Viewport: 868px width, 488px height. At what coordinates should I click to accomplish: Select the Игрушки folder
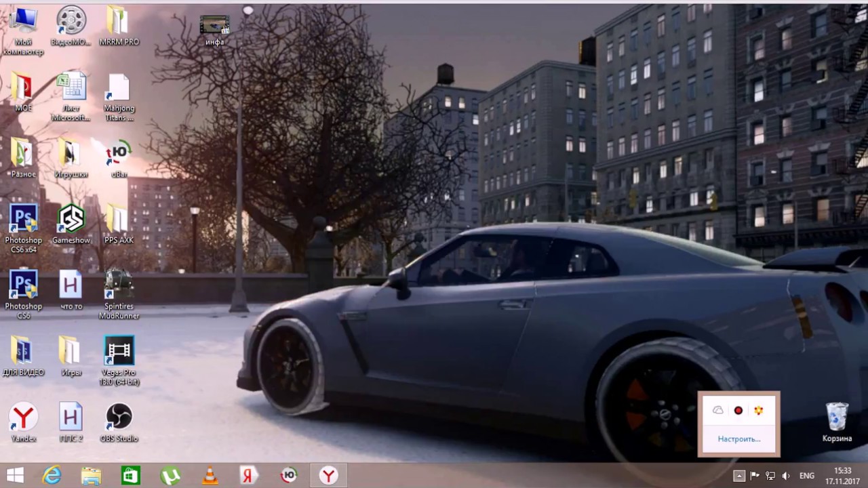tap(71, 159)
